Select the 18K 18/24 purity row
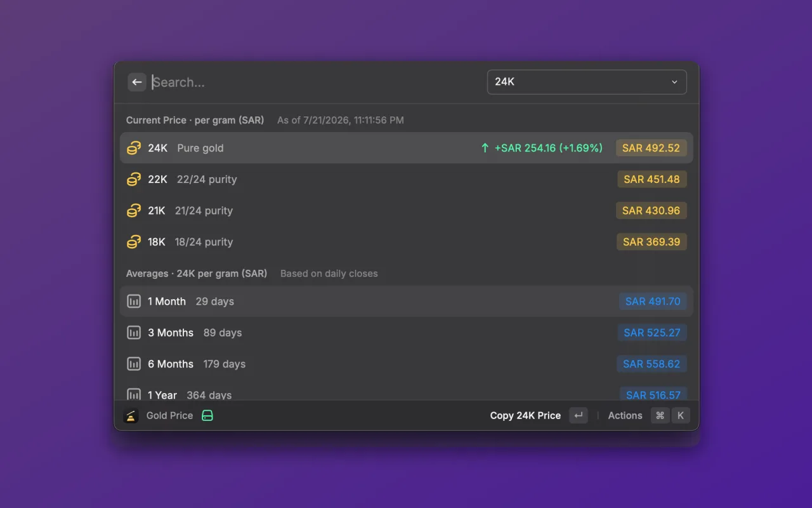Screen dimensions: 812x508 pos(407,242)
